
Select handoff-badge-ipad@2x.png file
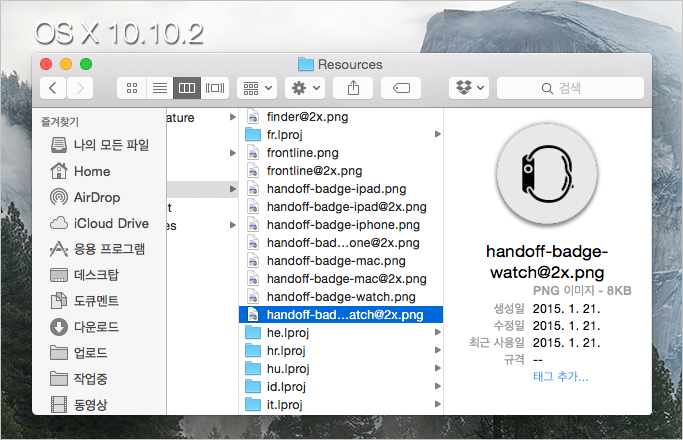coord(341,207)
